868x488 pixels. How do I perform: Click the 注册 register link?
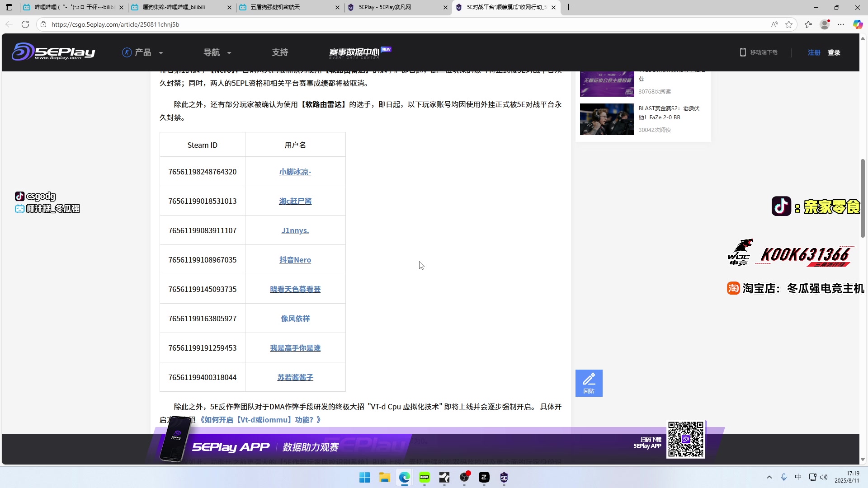(814, 52)
